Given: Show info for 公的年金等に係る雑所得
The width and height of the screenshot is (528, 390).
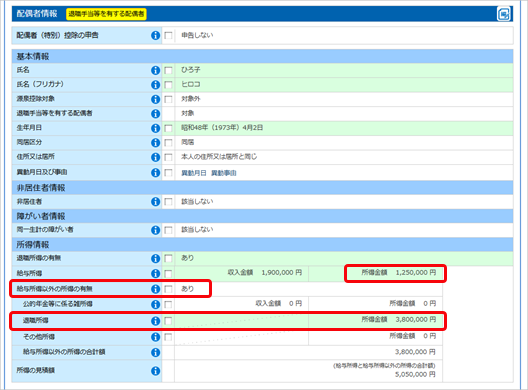Looking at the screenshot, I should [155, 304].
